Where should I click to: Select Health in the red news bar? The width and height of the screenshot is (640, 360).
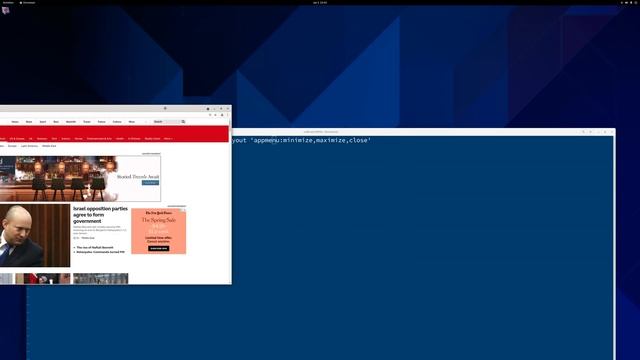[x=120, y=139]
